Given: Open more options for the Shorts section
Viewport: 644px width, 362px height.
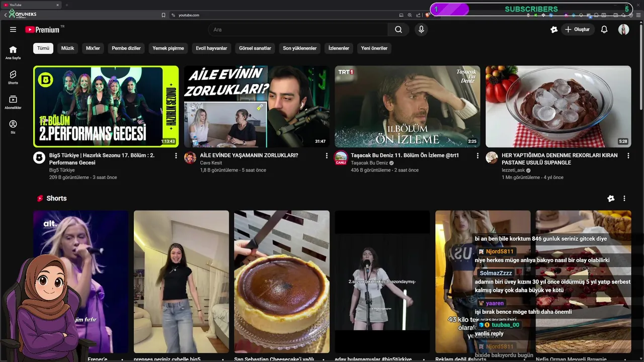Looking at the screenshot, I should point(624,199).
